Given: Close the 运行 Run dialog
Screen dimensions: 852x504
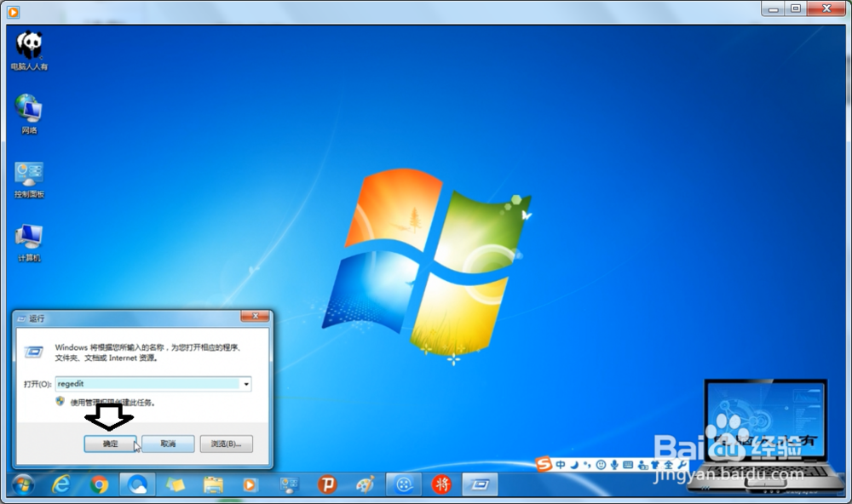Looking at the screenshot, I should tap(255, 316).
